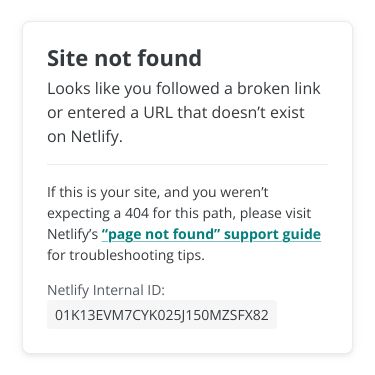Click the word "Netlify's" before the link
Image resolution: width=375 pixels, height=375 pixels.
tap(72, 234)
